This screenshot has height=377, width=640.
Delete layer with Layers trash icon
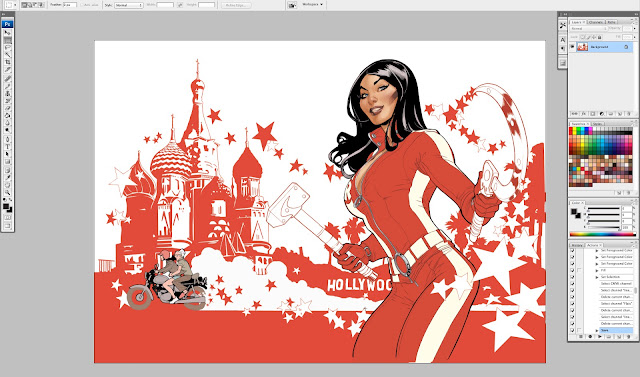click(629, 113)
